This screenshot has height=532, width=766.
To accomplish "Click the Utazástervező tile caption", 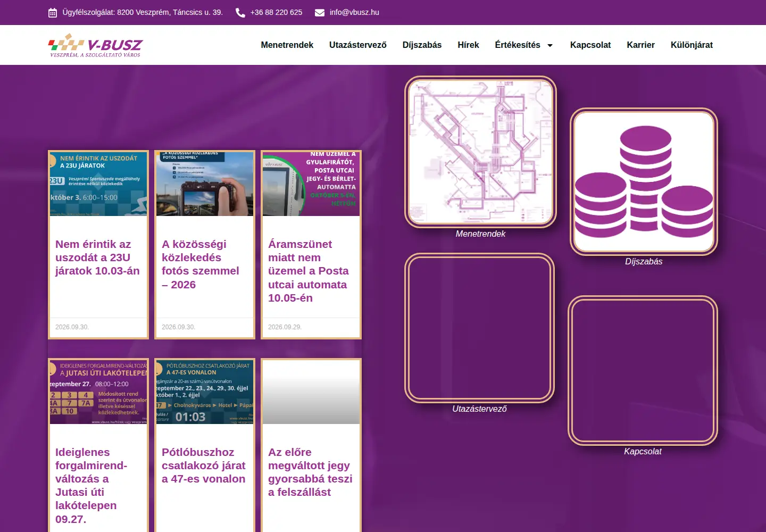I will (479, 409).
